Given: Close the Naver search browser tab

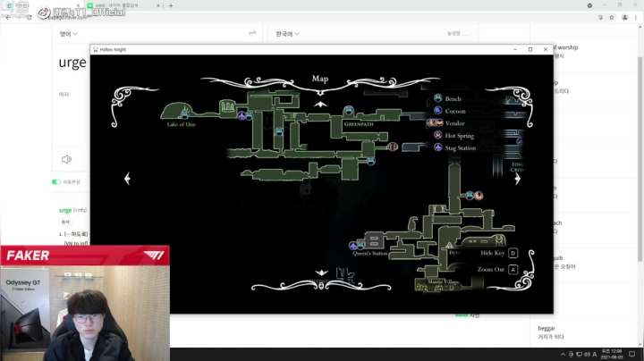Looking at the screenshot, I should tap(157, 5).
